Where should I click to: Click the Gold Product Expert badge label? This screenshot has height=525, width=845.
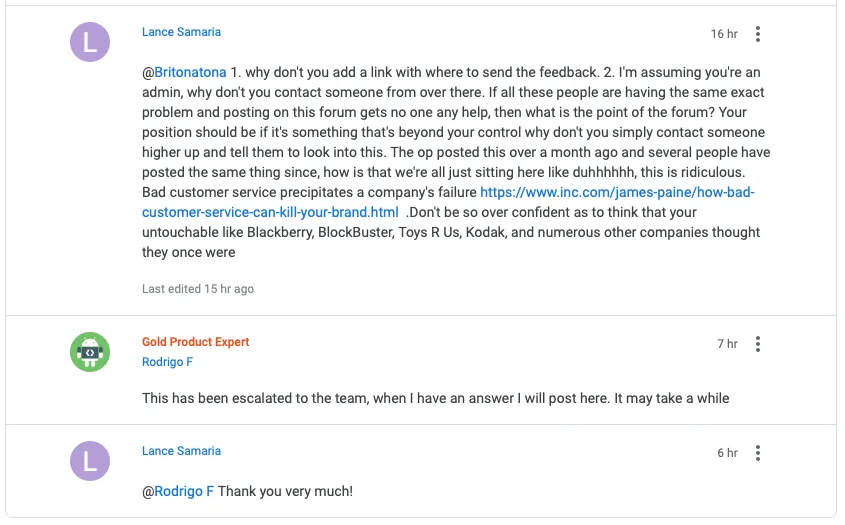[x=195, y=342]
